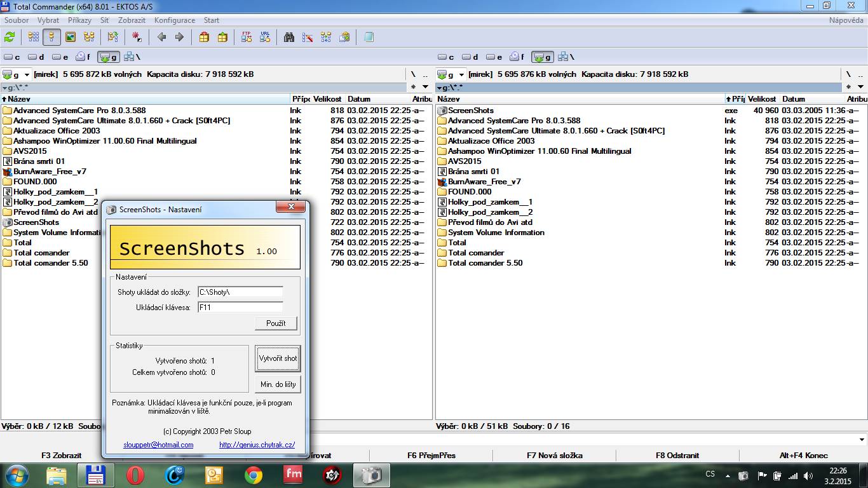Screen dimensions: 868x488
Task: Click the Shoty ukládat do složky input field
Action: coord(240,292)
